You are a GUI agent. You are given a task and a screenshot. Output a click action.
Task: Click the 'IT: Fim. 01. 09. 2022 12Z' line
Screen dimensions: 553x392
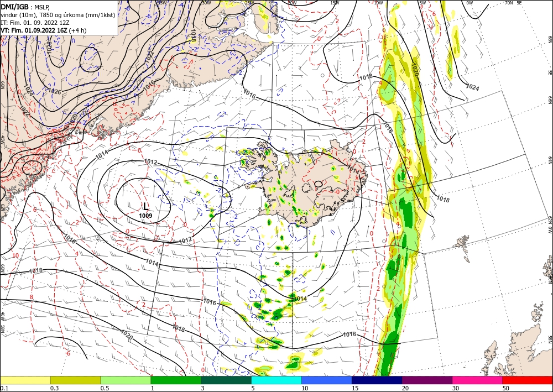[34, 23]
